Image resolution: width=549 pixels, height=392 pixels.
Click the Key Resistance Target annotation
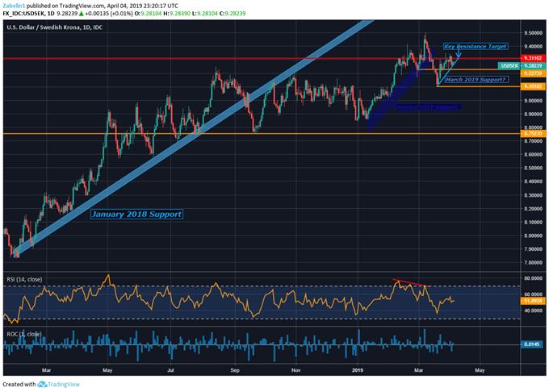[x=475, y=47]
